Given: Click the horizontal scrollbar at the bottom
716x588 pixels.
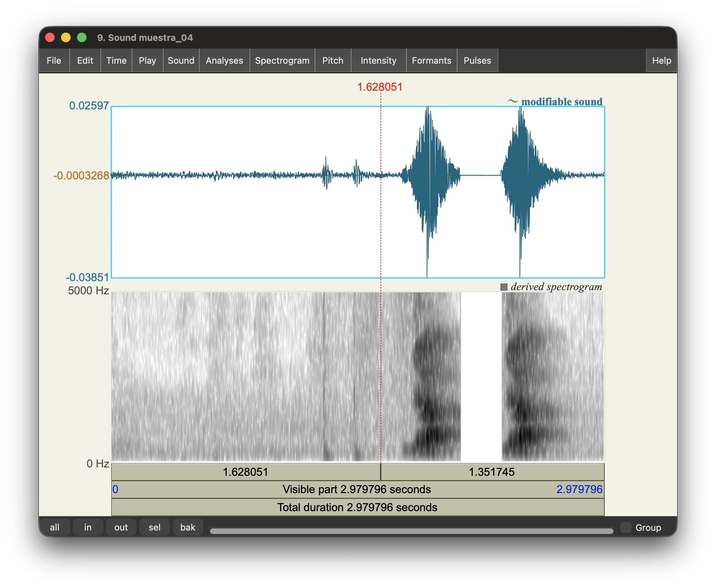Looking at the screenshot, I should pyautogui.click(x=411, y=531).
